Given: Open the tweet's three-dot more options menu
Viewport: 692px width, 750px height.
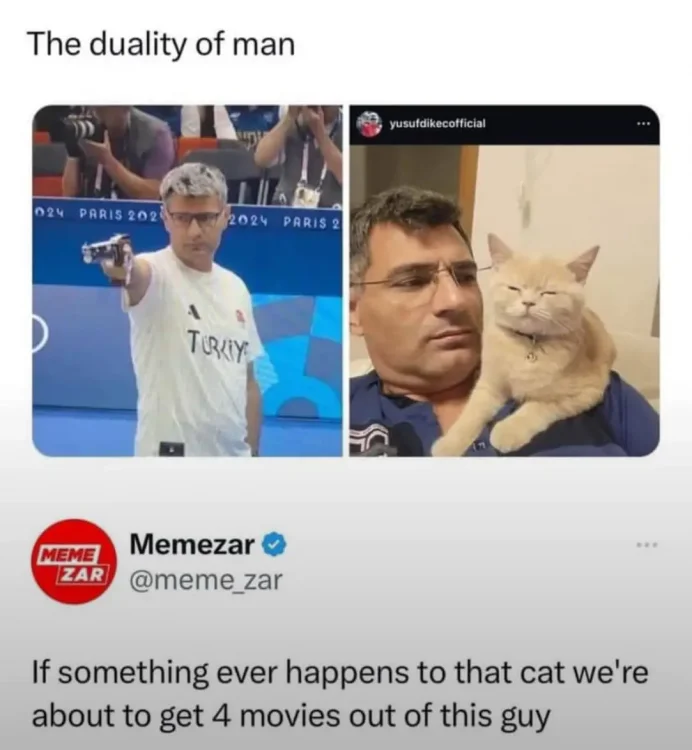Looking at the screenshot, I should click(x=649, y=544).
